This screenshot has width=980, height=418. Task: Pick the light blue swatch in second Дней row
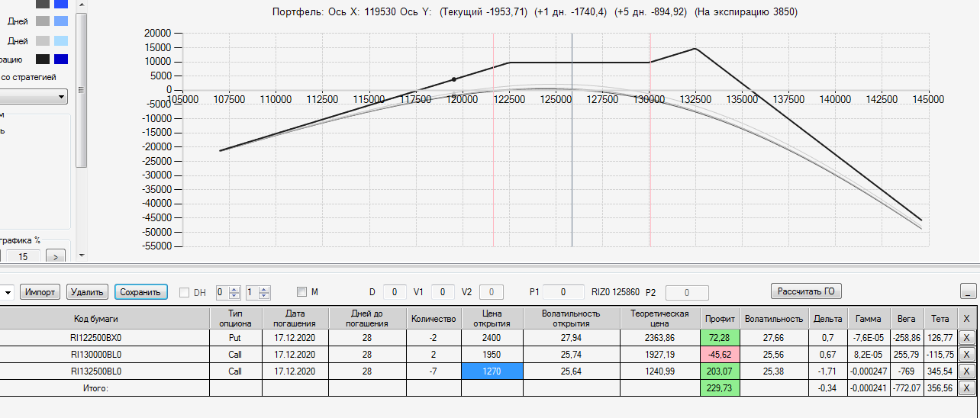click(61, 41)
